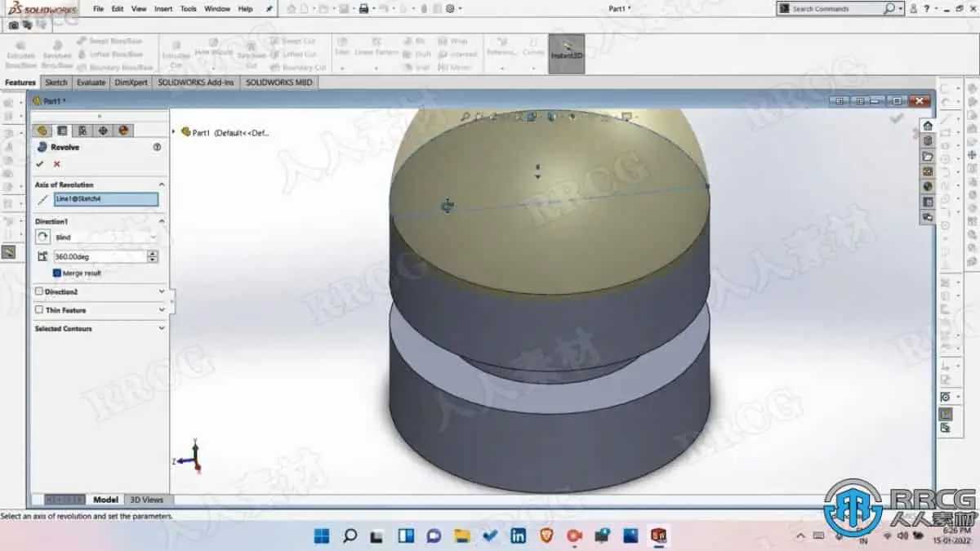Show hidden tray icons chevron on taskbar

pyautogui.click(x=800, y=535)
